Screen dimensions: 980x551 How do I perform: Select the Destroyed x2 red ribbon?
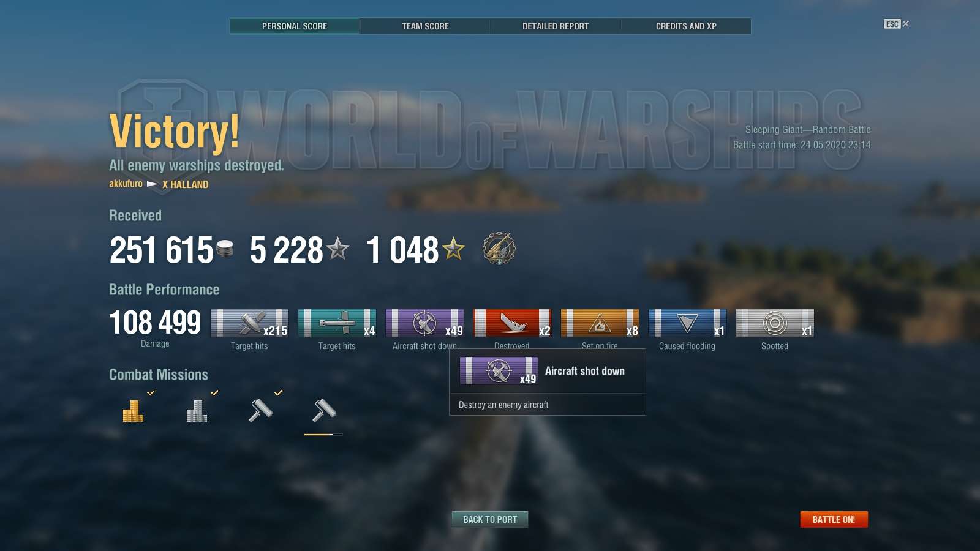pyautogui.click(x=512, y=323)
